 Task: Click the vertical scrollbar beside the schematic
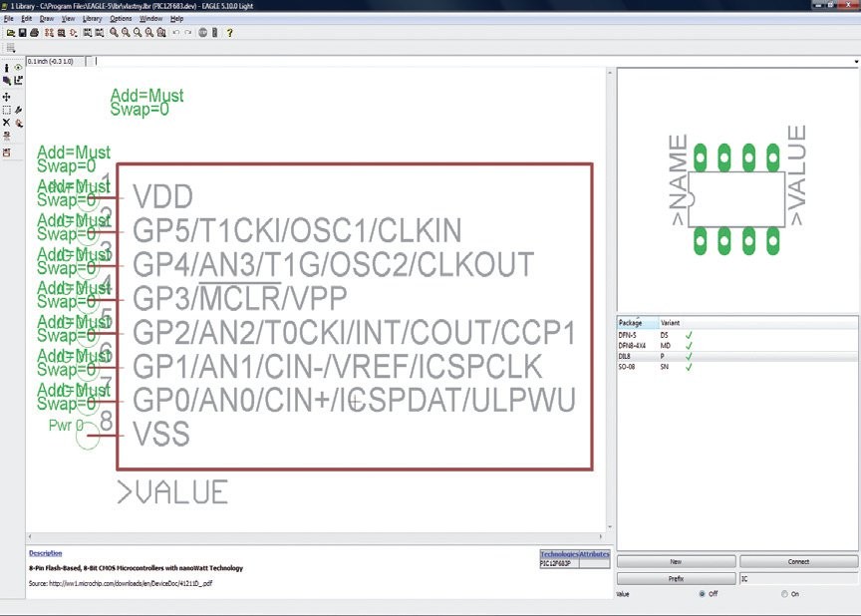pyautogui.click(x=610, y=300)
